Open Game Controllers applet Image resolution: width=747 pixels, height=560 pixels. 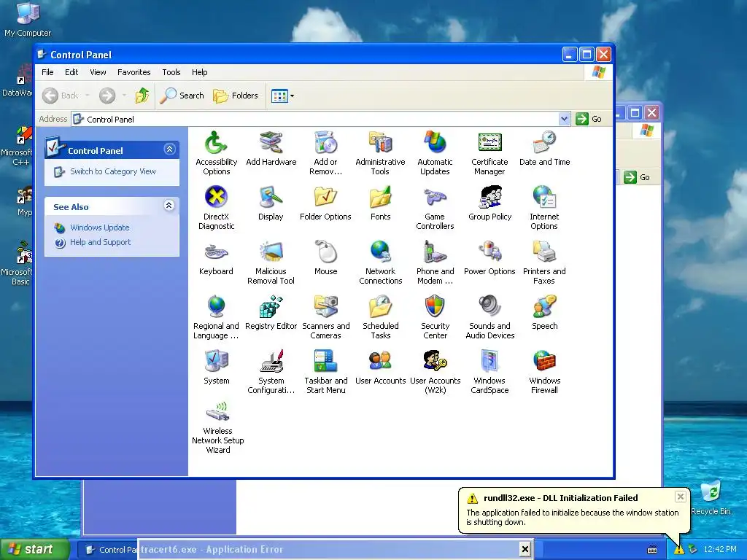click(x=435, y=208)
